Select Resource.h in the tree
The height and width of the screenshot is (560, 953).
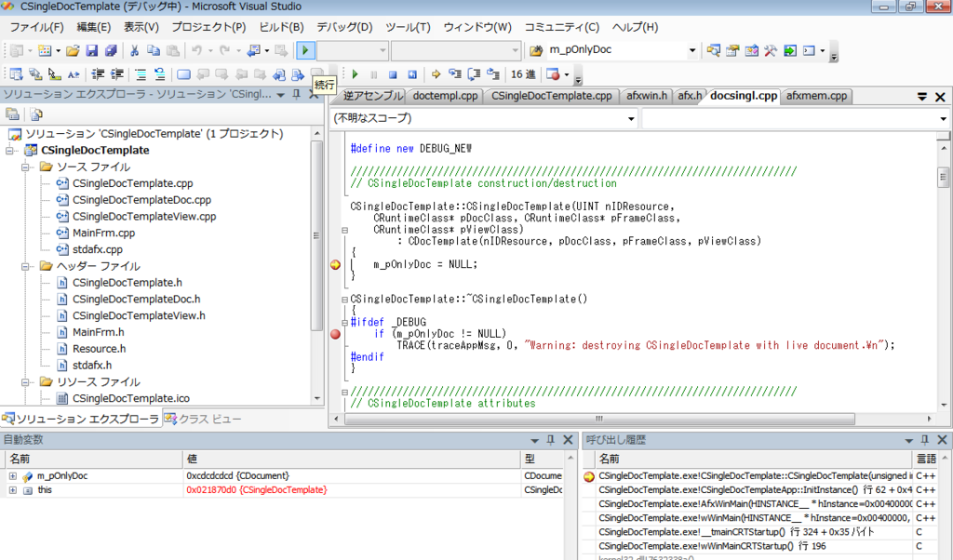(99, 349)
